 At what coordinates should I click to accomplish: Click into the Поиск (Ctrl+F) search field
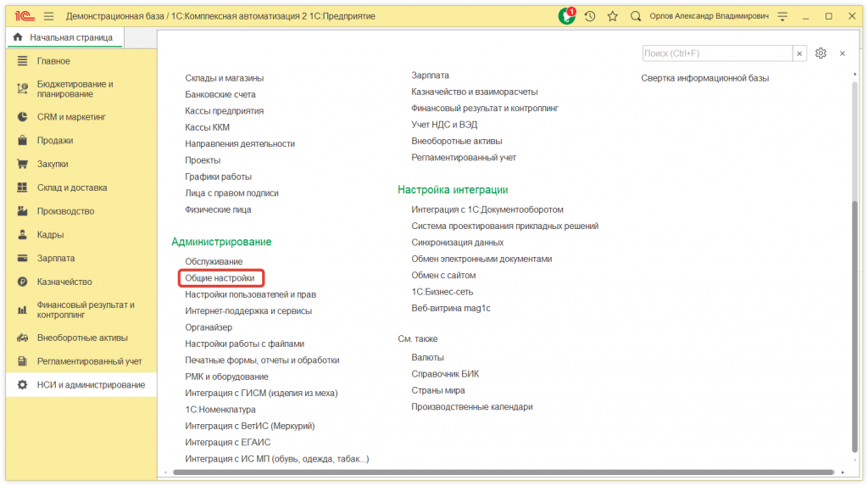pyautogui.click(x=716, y=53)
